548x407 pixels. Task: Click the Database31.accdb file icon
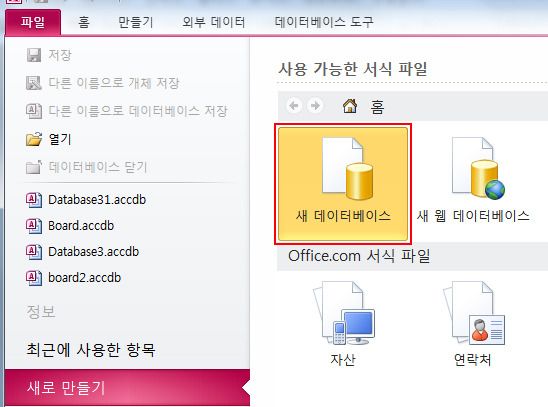(x=34, y=200)
